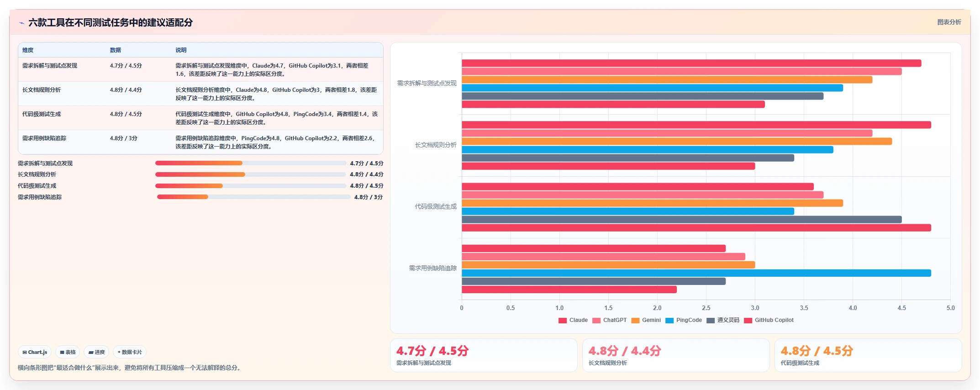980x390 pixels.
Task: Click the 维度 column header
Action: tap(28, 50)
